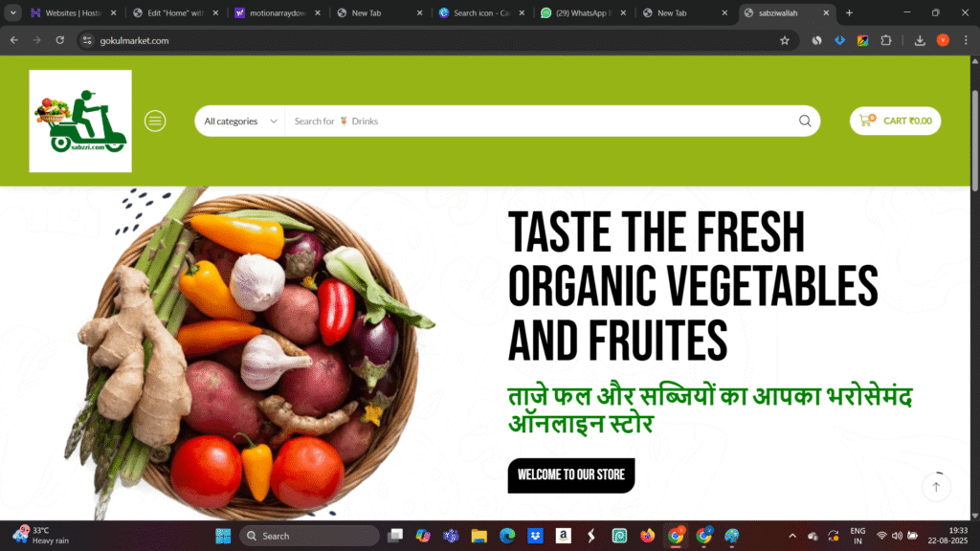Open the tab search chevron dropdown
Screen dimensions: 980x551
[x=12, y=12]
